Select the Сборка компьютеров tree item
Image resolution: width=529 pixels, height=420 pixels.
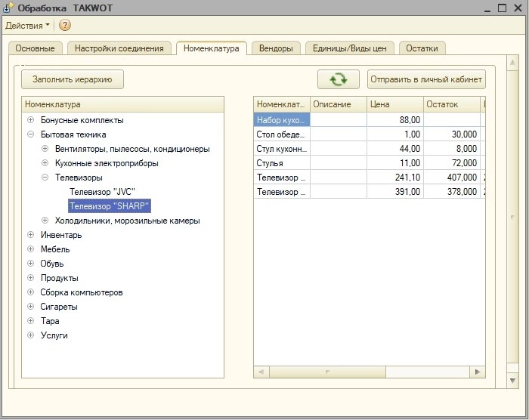click(x=82, y=292)
